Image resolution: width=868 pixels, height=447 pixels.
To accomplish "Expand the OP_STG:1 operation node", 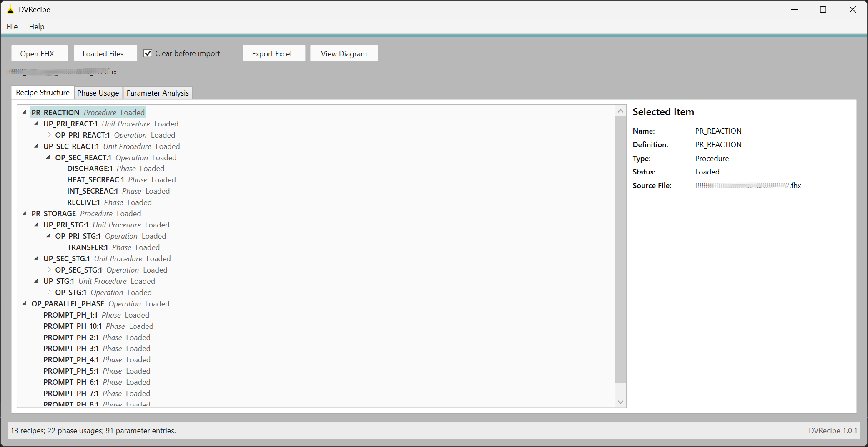I will pyautogui.click(x=49, y=292).
